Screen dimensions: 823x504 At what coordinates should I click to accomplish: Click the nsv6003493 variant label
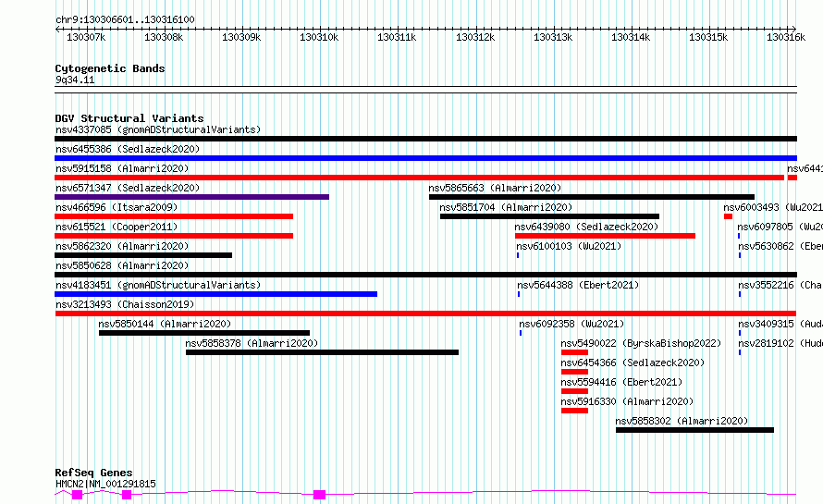click(x=773, y=207)
